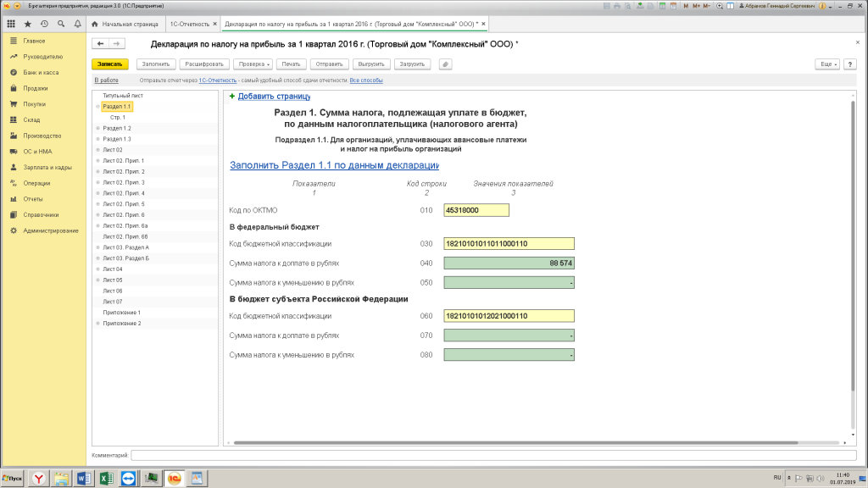Close the Декларация по налогу tab
This screenshot has width=868, height=488.
click(x=483, y=24)
